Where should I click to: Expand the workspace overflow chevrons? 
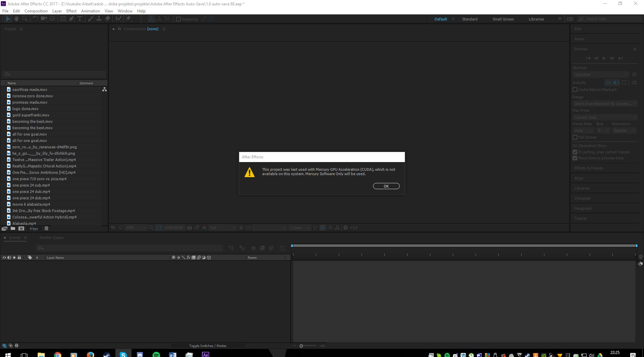coord(560,19)
